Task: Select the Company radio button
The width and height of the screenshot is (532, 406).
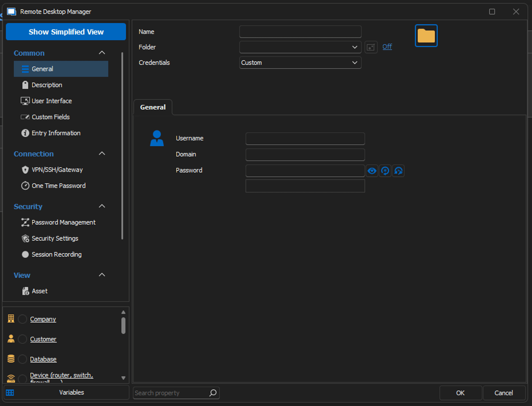Action: click(x=22, y=319)
